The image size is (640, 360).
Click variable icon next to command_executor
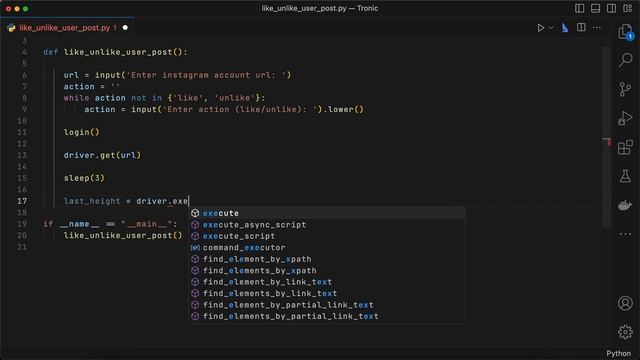coord(195,247)
